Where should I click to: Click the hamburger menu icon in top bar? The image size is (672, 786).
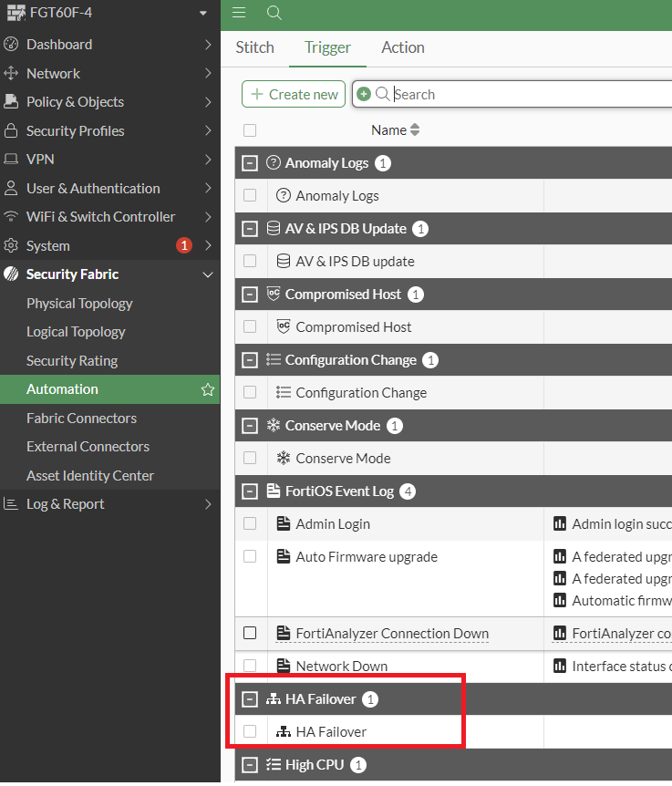point(239,13)
